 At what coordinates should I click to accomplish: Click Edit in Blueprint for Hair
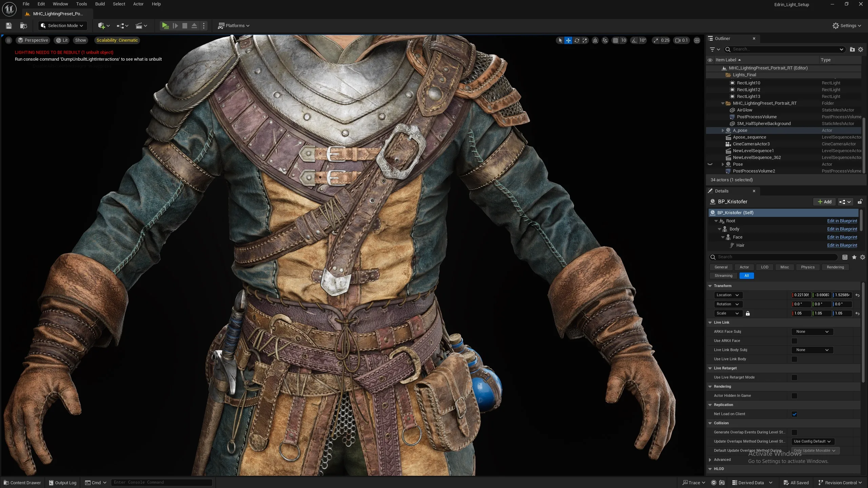(842, 245)
